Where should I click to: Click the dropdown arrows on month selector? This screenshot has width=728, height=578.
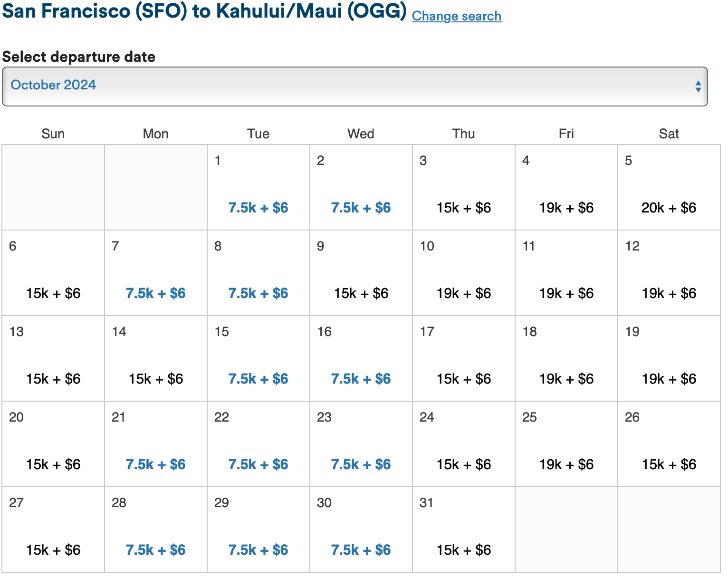point(698,87)
